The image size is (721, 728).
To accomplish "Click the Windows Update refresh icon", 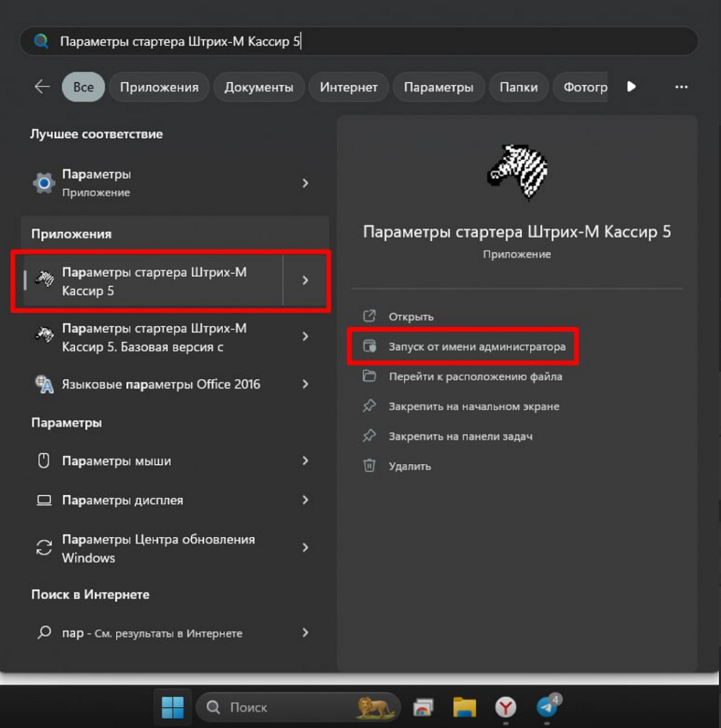I will (x=44, y=547).
